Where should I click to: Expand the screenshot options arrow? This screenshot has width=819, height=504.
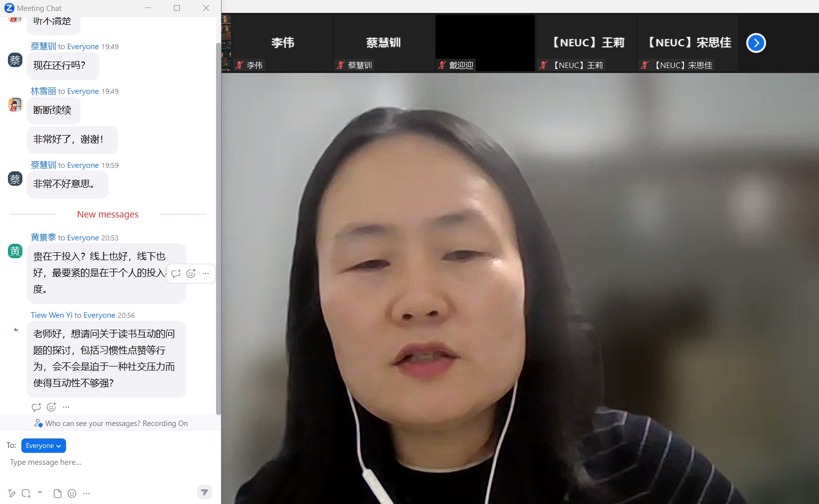40,493
